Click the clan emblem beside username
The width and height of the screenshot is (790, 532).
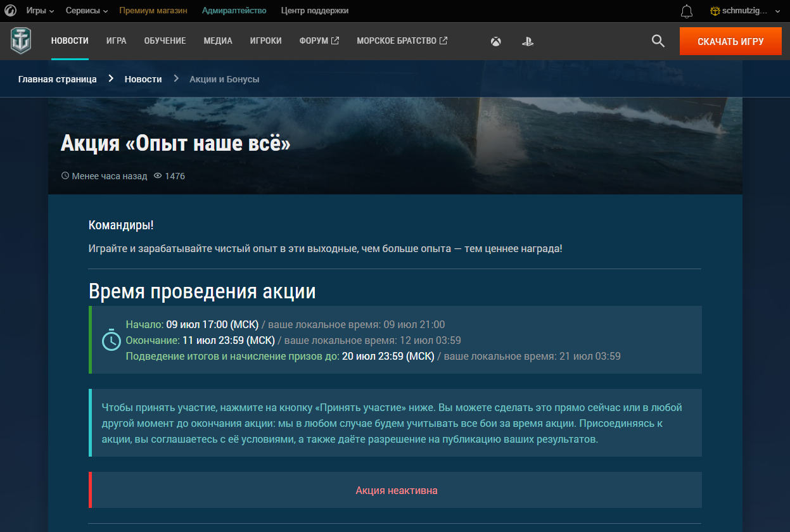(715, 11)
